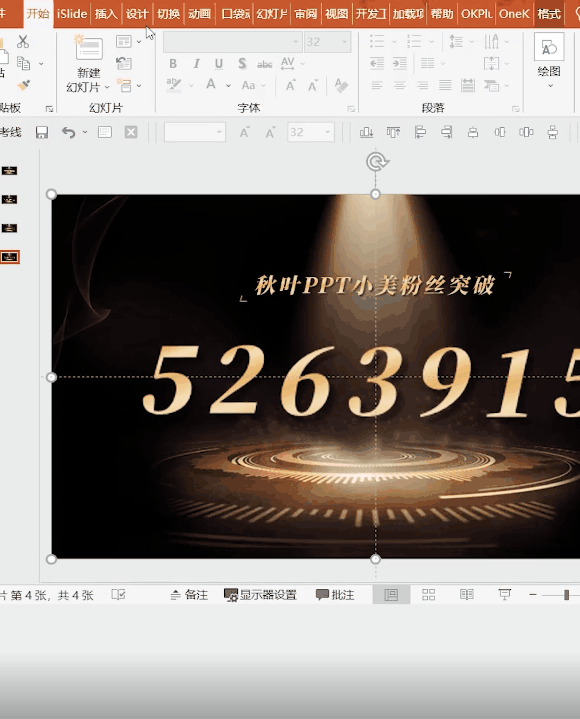
Task: Click the Align Bottom icon in quick toolbar
Action: 366,133
